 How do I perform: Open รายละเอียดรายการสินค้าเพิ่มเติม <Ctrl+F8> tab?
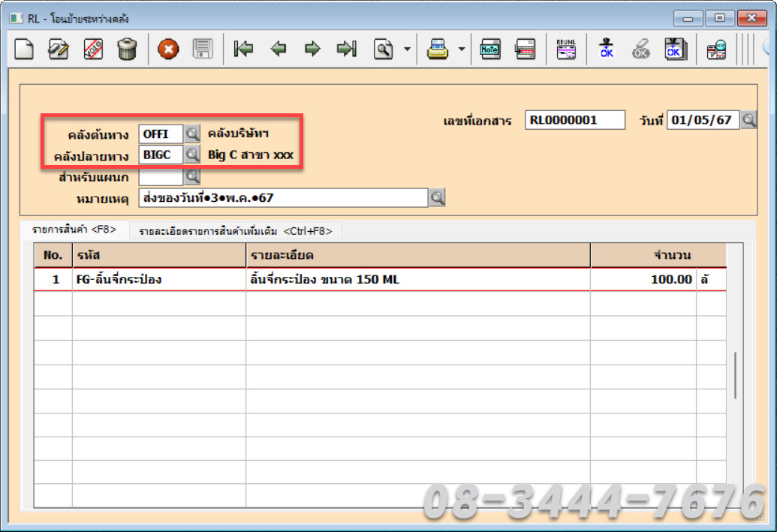tap(236, 231)
